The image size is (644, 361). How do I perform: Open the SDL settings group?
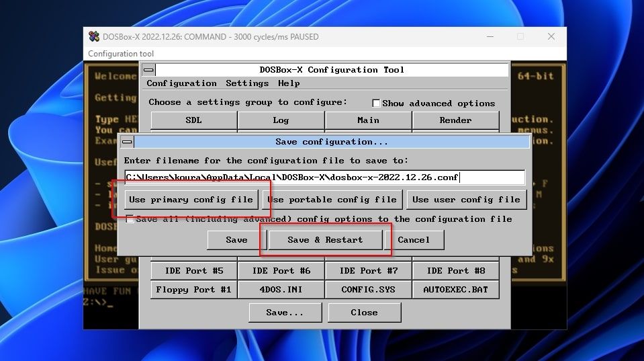[194, 120]
